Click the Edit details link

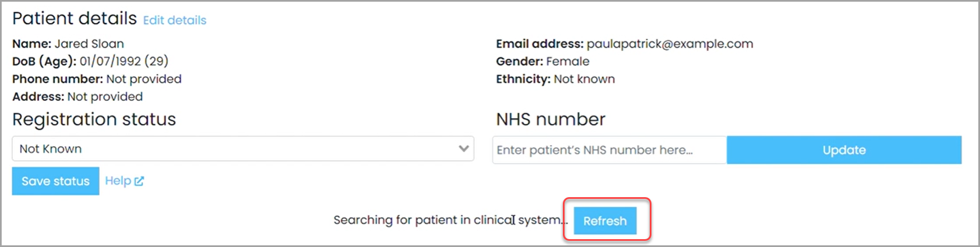coord(175,20)
